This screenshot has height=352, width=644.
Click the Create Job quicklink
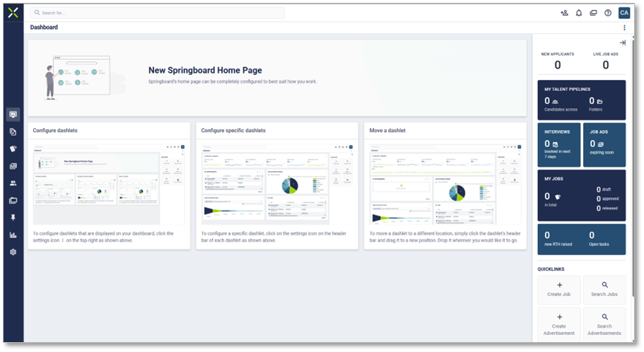559,290
